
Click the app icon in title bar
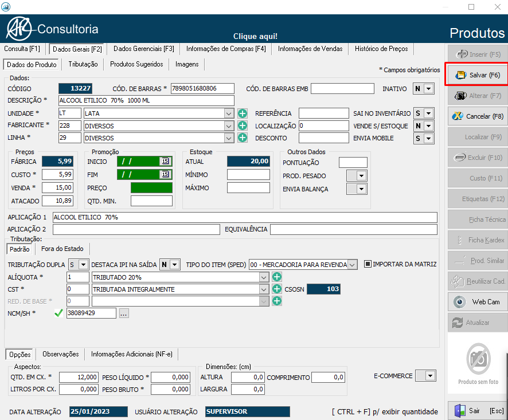[6, 6]
